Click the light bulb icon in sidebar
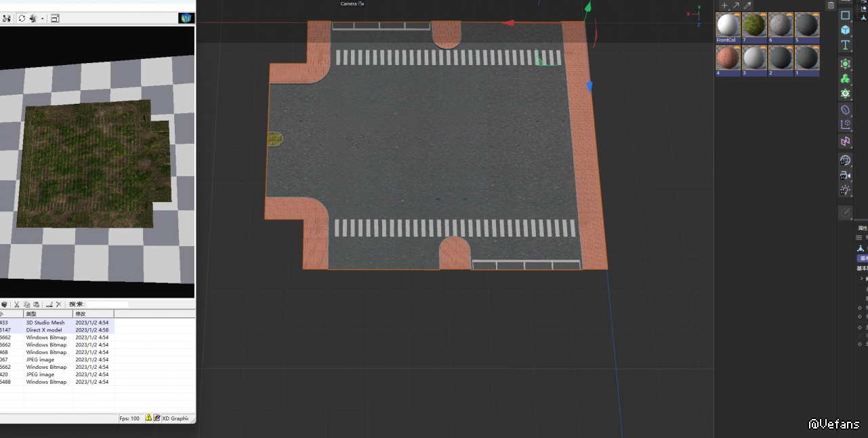This screenshot has height=438, width=868. coord(845,191)
